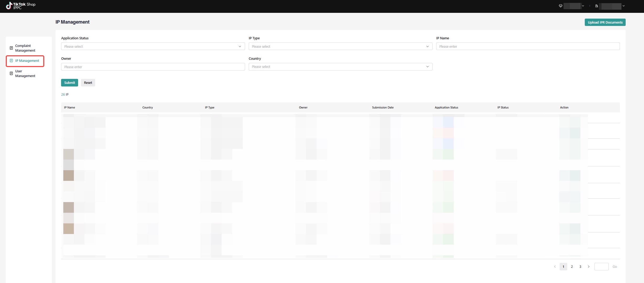Click the Complaint Management document icon

point(11,48)
